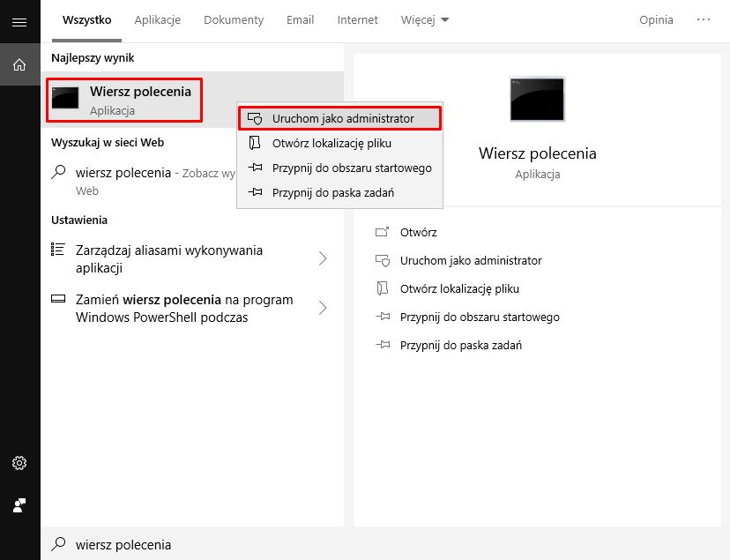730x560 pixels.
Task: Expand the Więcej dropdown
Action: (x=425, y=20)
